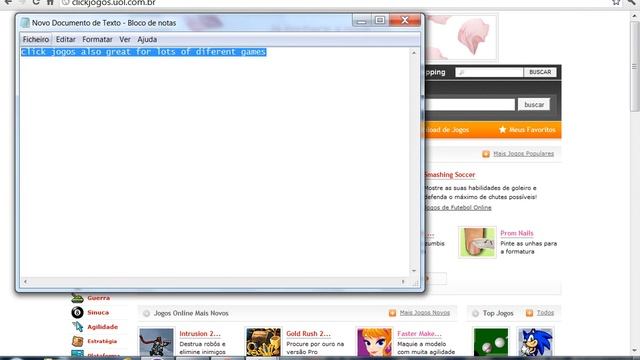Click Notepad vertical scrollbar up arrow
Screen dimensions: 640x360
point(414,53)
